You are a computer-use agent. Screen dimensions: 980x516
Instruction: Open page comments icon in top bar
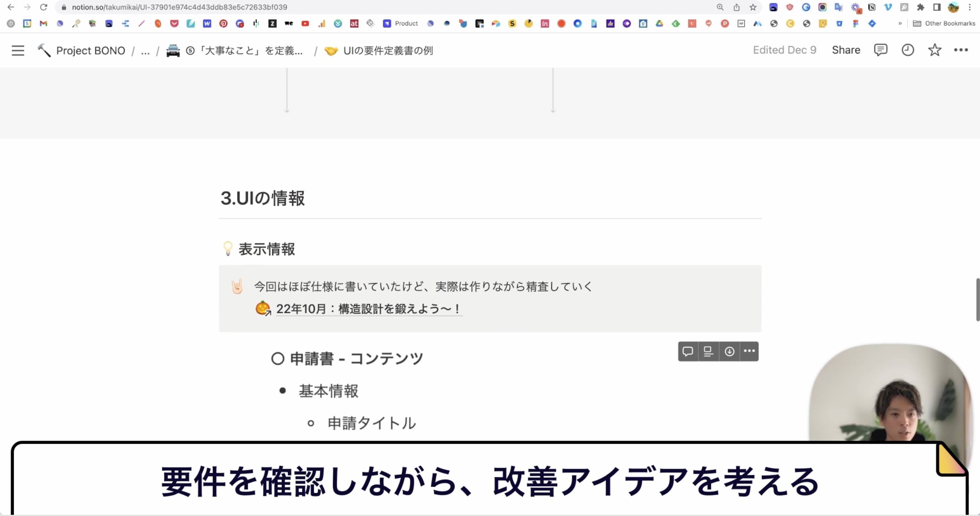[x=880, y=50]
